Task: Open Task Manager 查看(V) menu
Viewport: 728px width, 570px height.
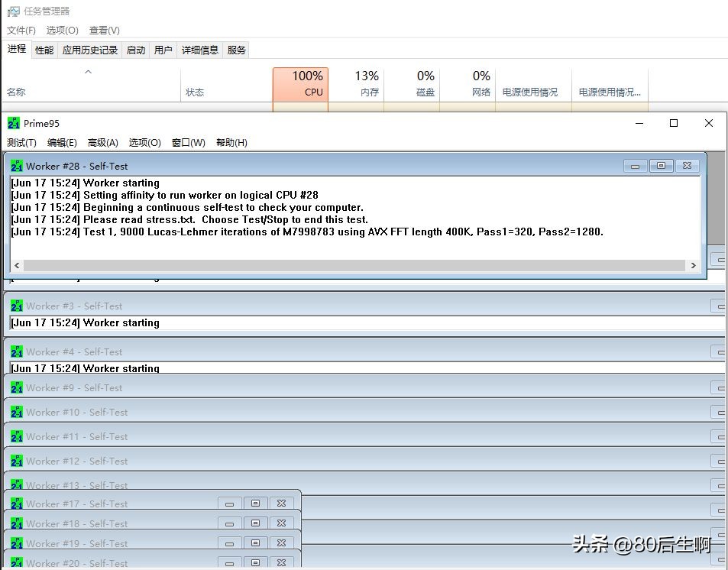Action: click(105, 31)
